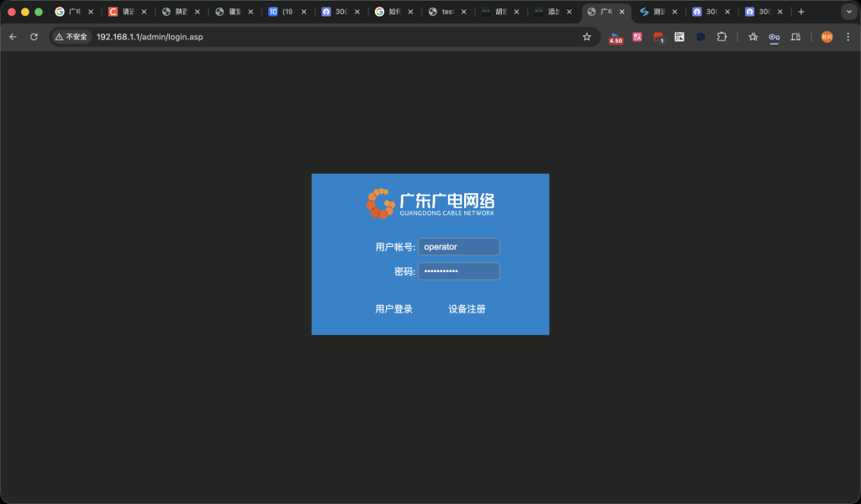This screenshot has width=861, height=504.
Task: Click the red extension icon with badge 1
Action: tap(658, 37)
